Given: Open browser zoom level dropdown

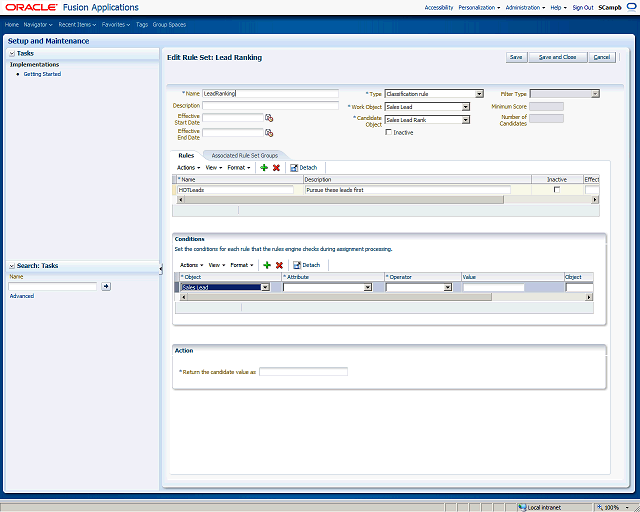Looking at the screenshot, I should pos(627,508).
